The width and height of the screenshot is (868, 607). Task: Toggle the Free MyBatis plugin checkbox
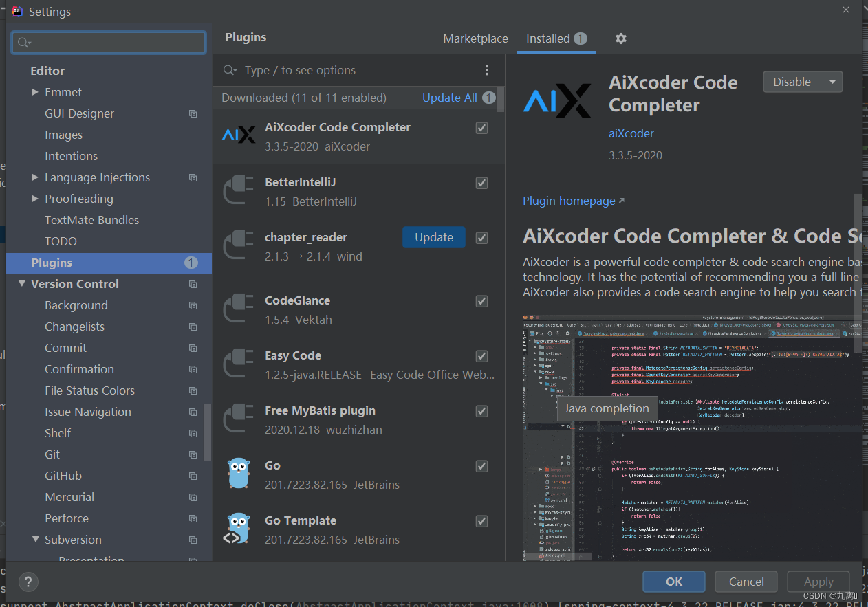(x=481, y=411)
